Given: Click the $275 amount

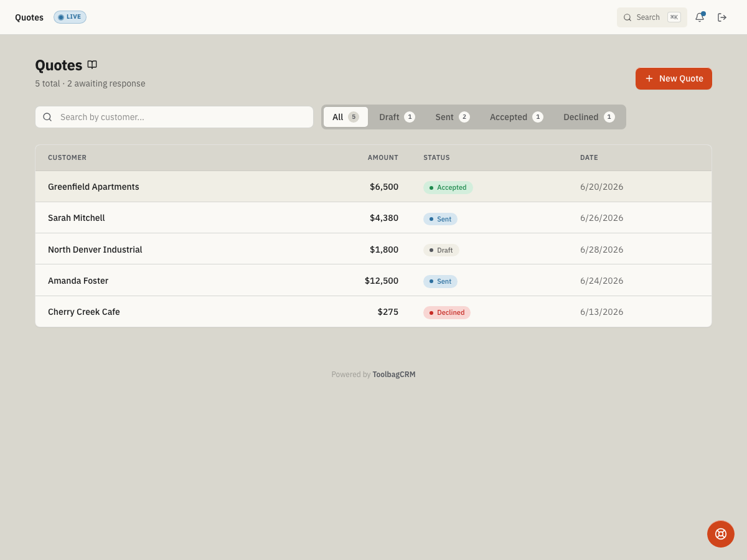Looking at the screenshot, I should coord(388,312).
